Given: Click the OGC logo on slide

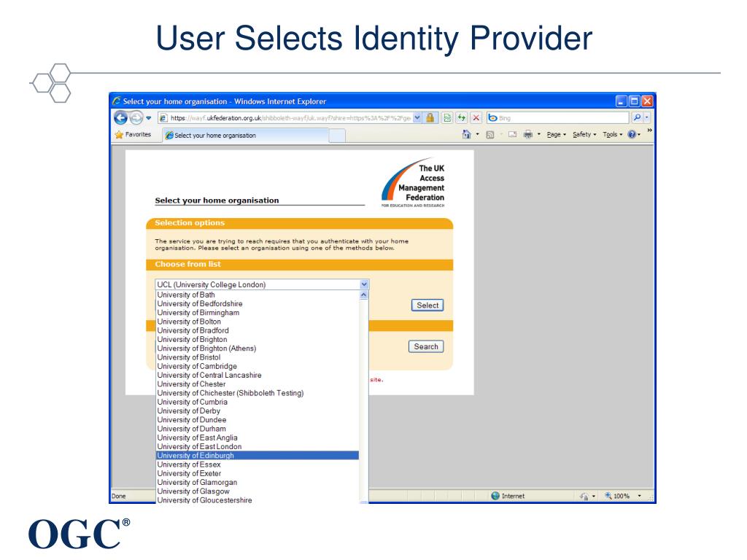Looking at the screenshot, I should click(79, 534).
